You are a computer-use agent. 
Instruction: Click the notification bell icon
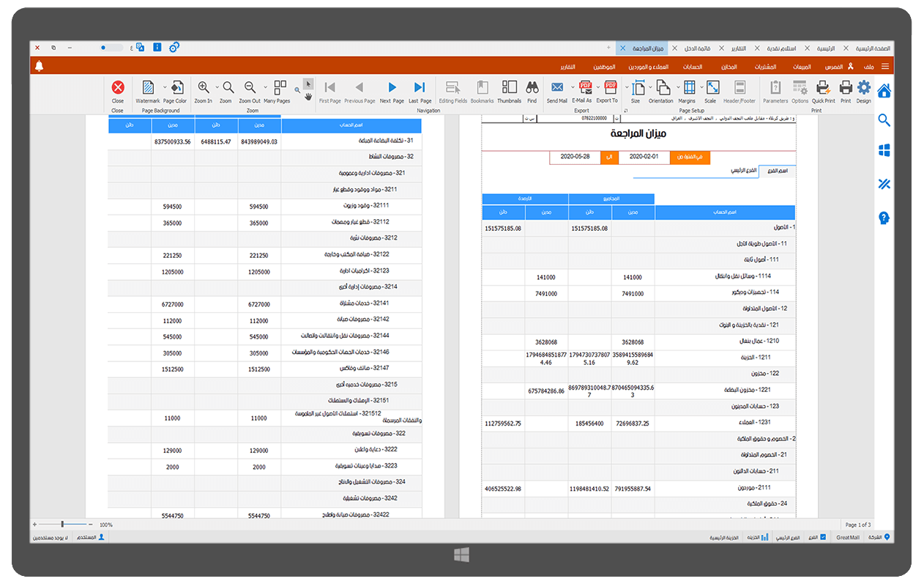(x=40, y=67)
